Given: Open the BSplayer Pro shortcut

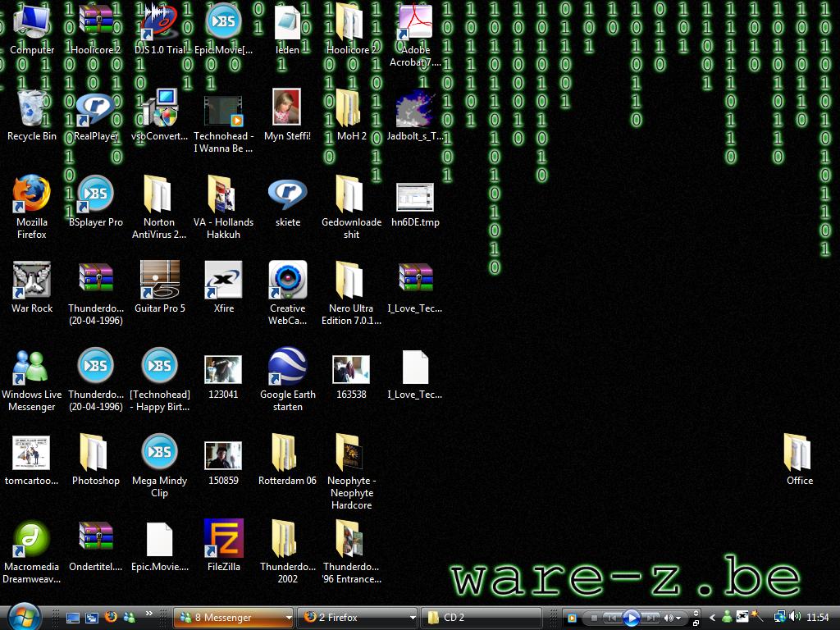Looking at the screenshot, I should (x=96, y=201).
